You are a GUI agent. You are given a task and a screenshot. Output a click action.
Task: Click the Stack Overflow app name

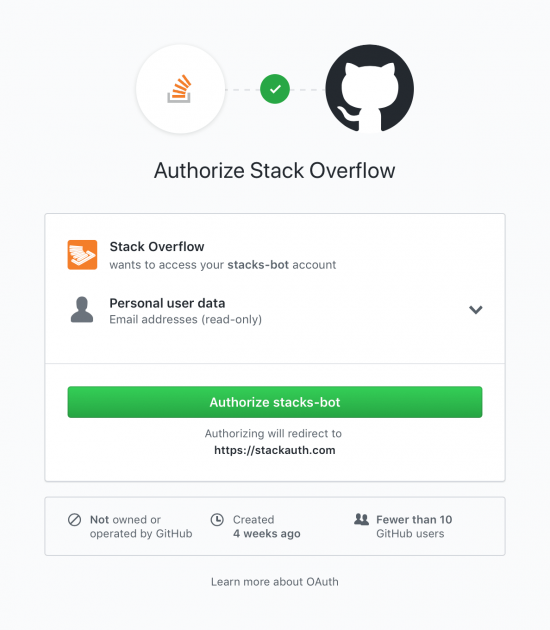click(157, 246)
